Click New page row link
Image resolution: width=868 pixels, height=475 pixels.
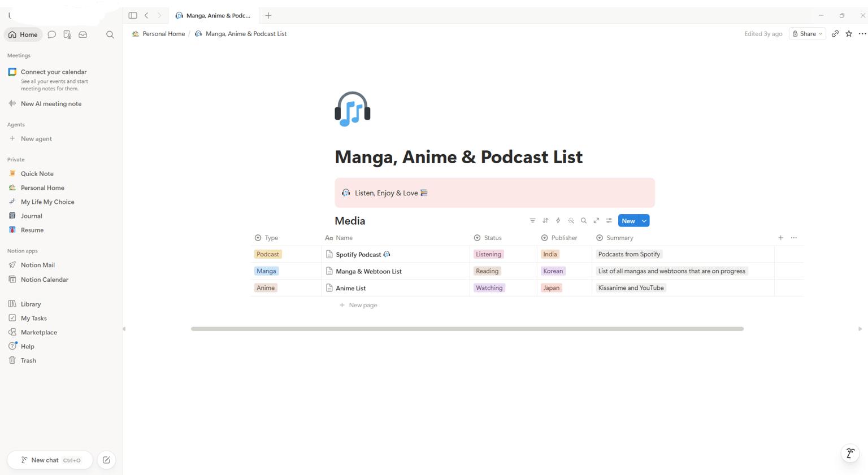(x=358, y=305)
